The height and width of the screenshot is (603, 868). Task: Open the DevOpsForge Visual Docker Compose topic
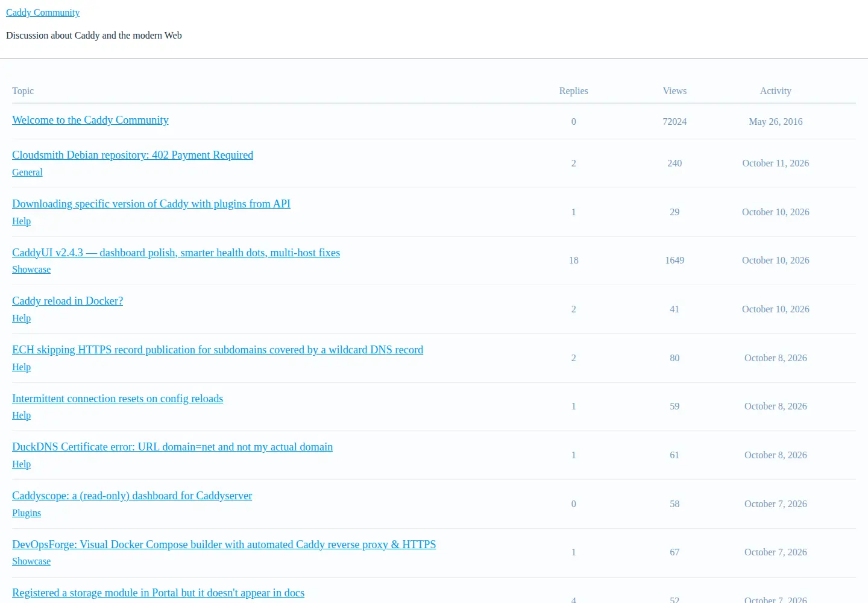pyautogui.click(x=224, y=545)
